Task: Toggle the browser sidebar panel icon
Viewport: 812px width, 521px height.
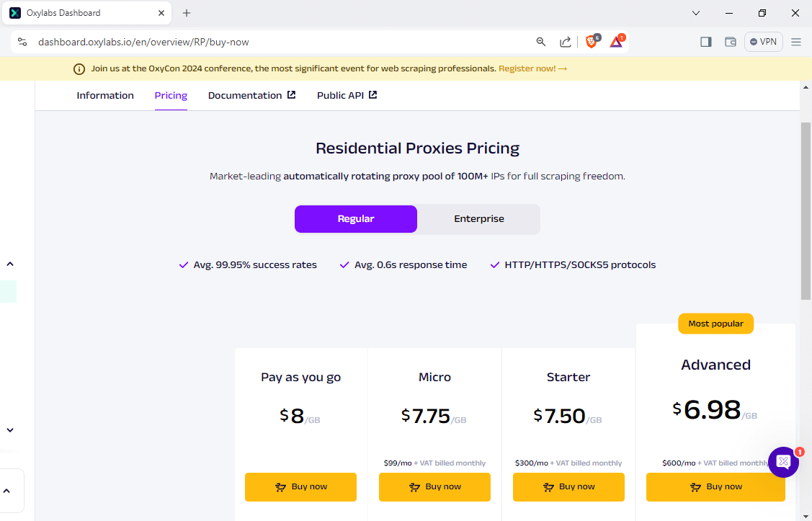Action: 706,42
